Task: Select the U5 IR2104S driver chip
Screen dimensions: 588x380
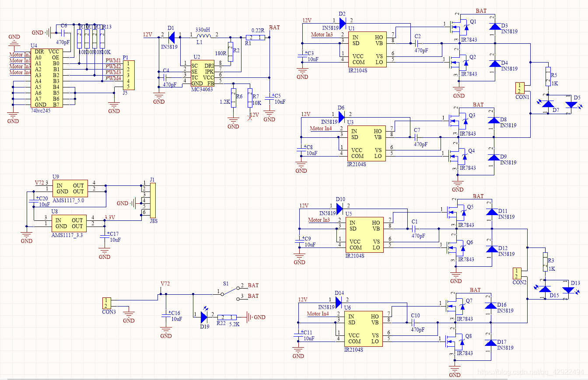Action: coord(365,235)
